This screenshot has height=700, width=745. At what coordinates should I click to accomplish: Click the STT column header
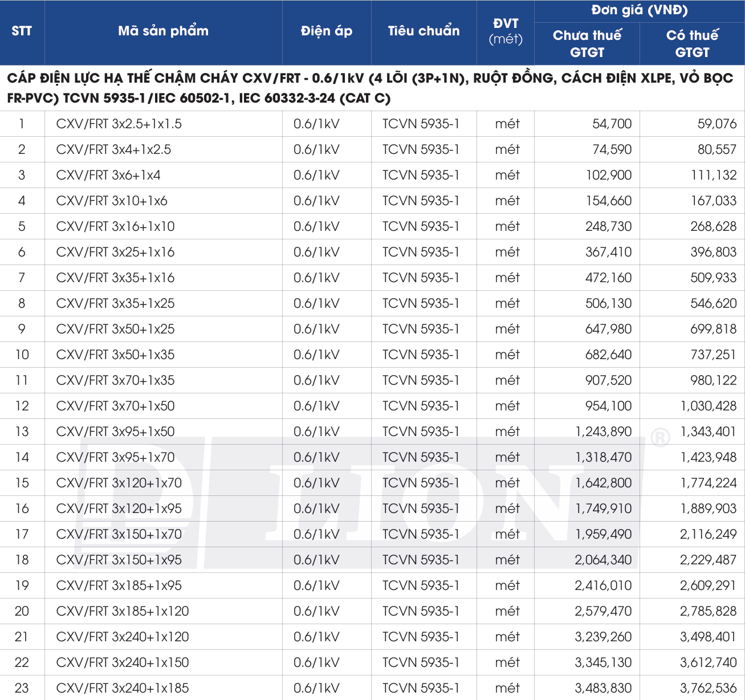[22, 31]
